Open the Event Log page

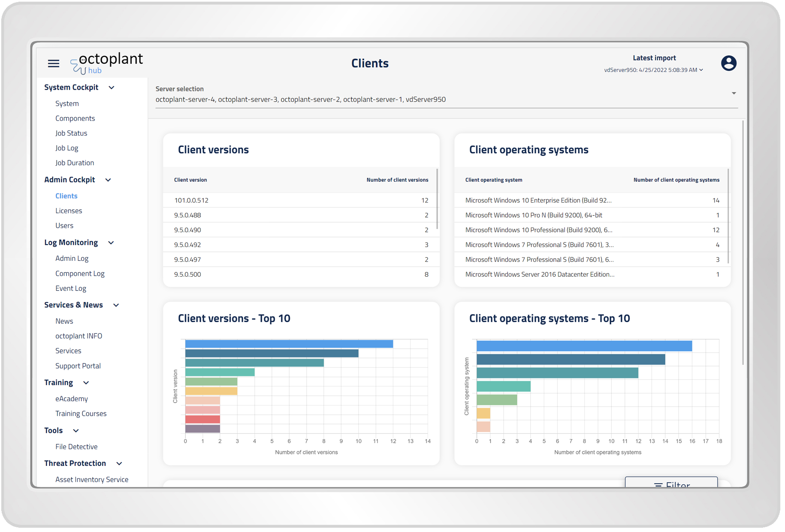pyautogui.click(x=71, y=288)
